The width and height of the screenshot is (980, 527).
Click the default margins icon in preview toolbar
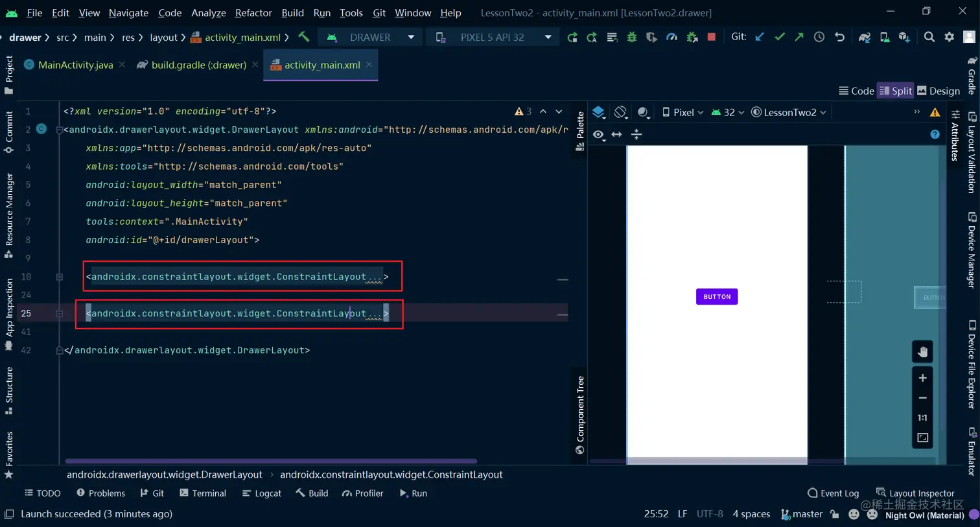tap(636, 134)
